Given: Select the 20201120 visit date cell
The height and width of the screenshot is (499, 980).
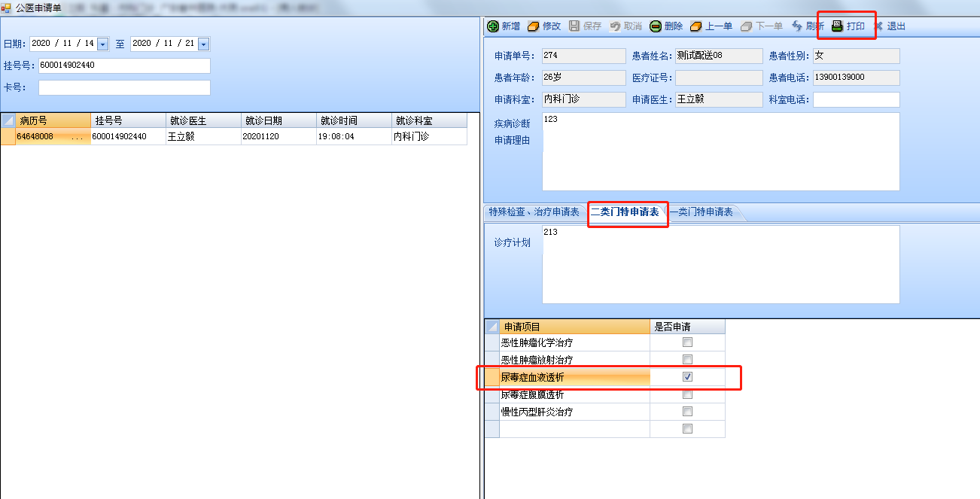Looking at the screenshot, I should click(278, 137).
